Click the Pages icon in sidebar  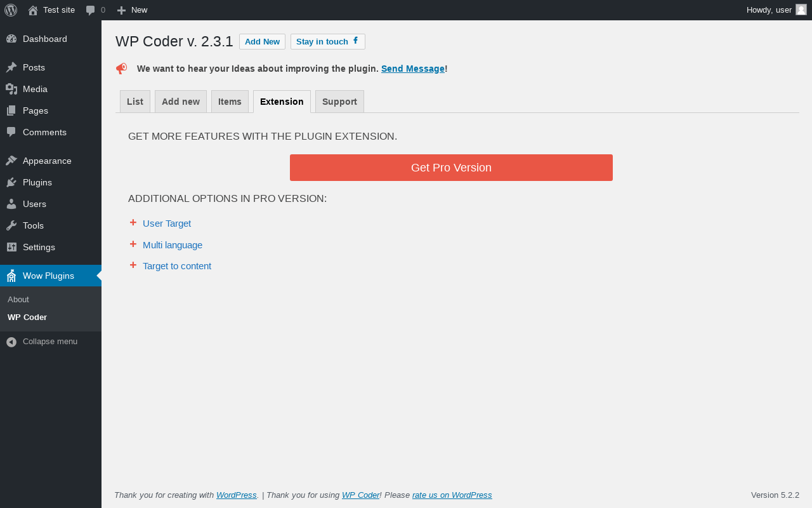pyautogui.click(x=11, y=110)
